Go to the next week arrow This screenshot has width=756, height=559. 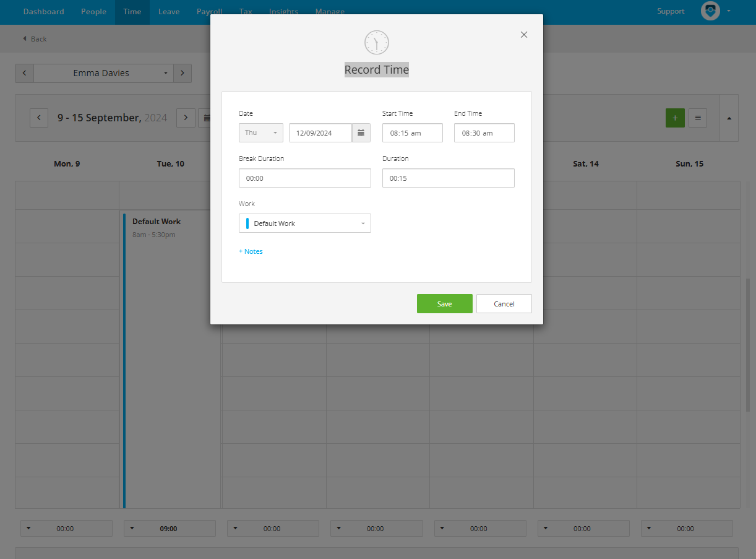pos(186,118)
